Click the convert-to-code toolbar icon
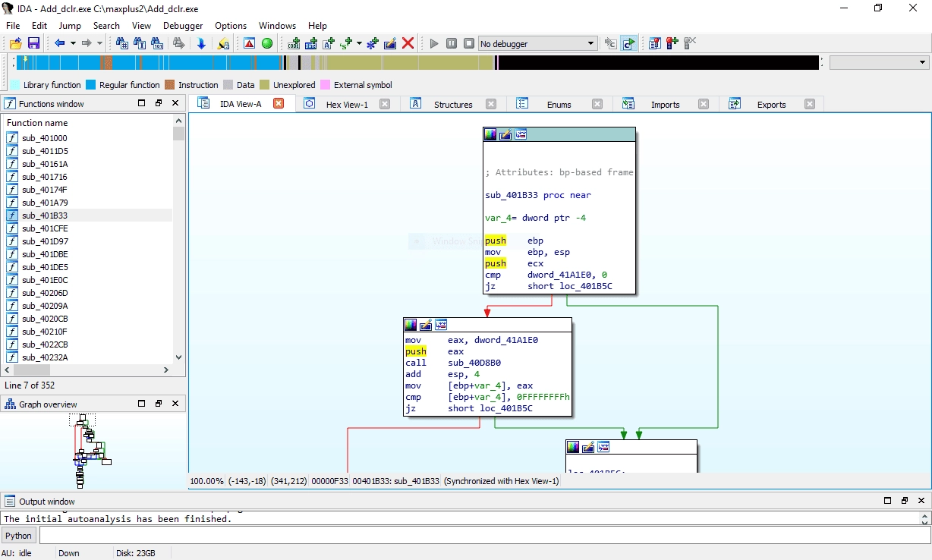 (294, 43)
